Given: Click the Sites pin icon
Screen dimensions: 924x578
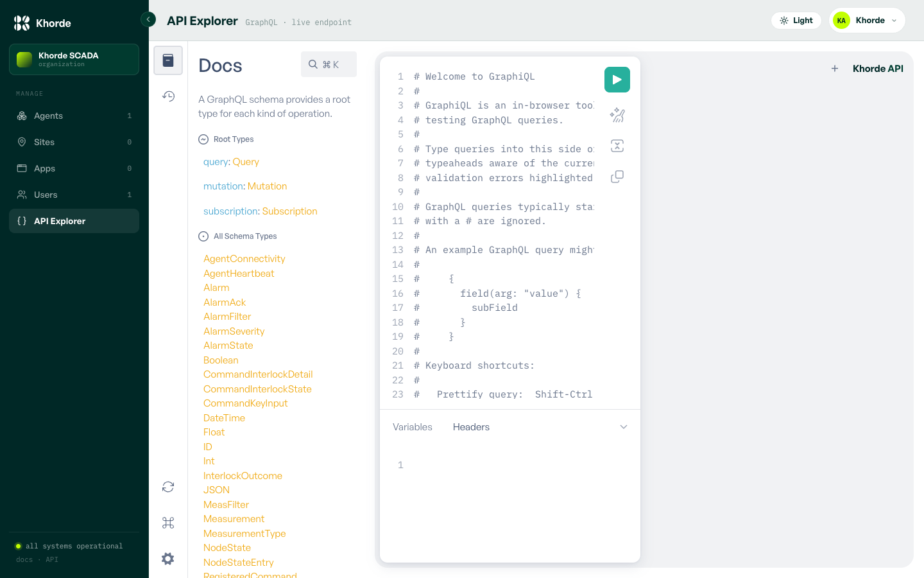Looking at the screenshot, I should coord(22,142).
